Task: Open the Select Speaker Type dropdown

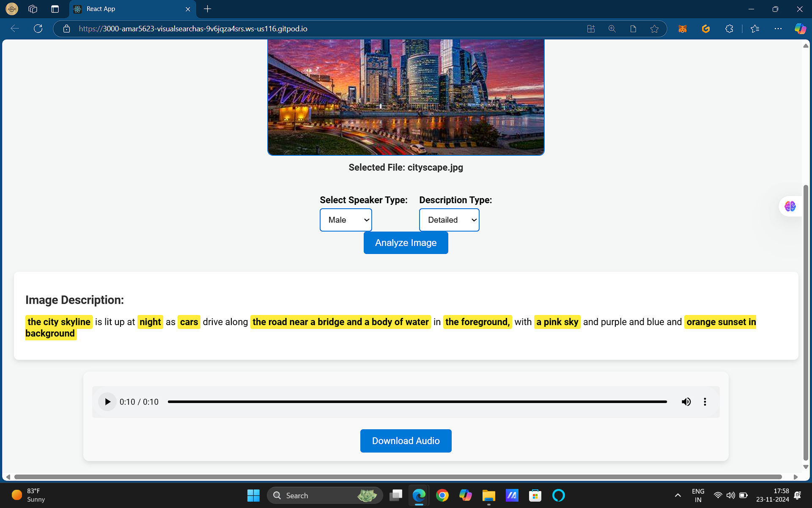Action: click(x=346, y=220)
